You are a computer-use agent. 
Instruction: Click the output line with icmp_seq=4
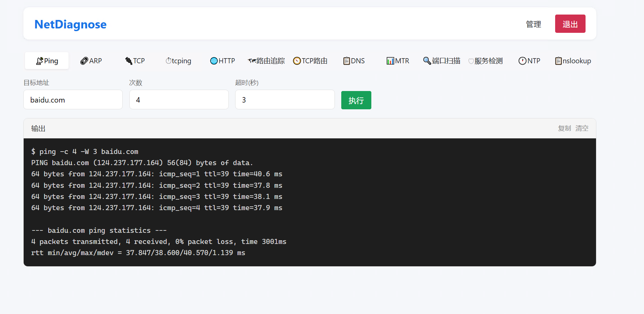pyautogui.click(x=157, y=208)
